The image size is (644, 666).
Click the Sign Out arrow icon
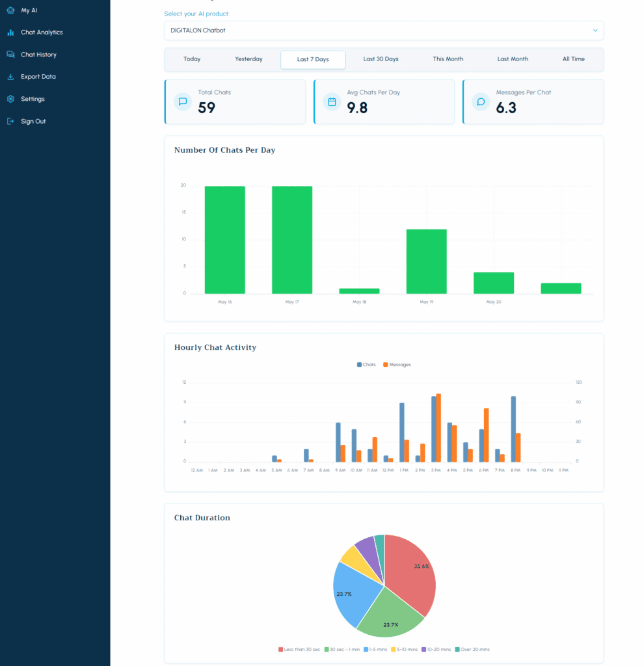point(10,122)
